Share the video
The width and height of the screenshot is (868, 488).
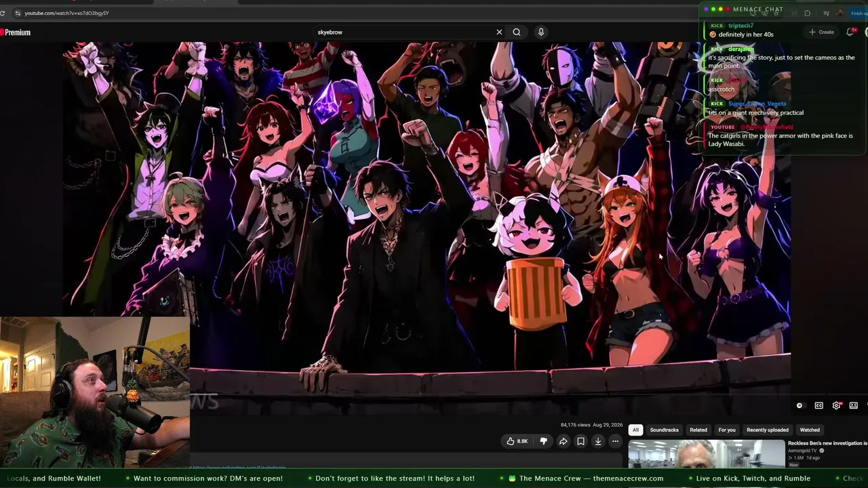click(563, 441)
